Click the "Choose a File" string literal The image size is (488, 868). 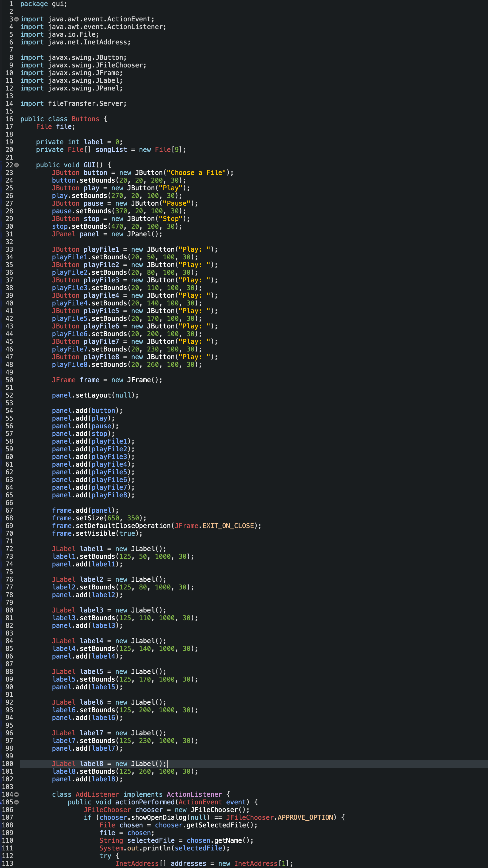[196, 172]
